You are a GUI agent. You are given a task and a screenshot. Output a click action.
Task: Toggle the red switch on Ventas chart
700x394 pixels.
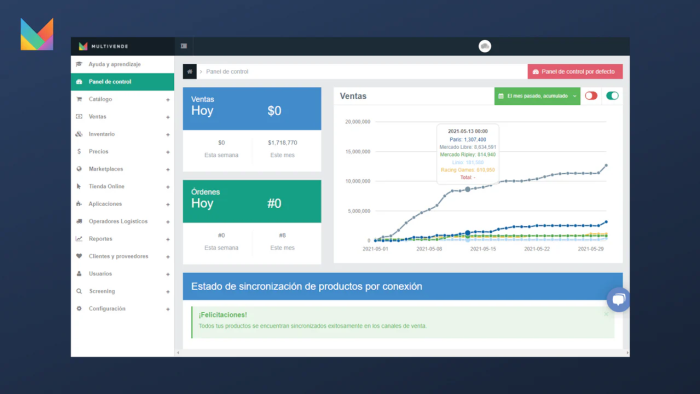[591, 96]
